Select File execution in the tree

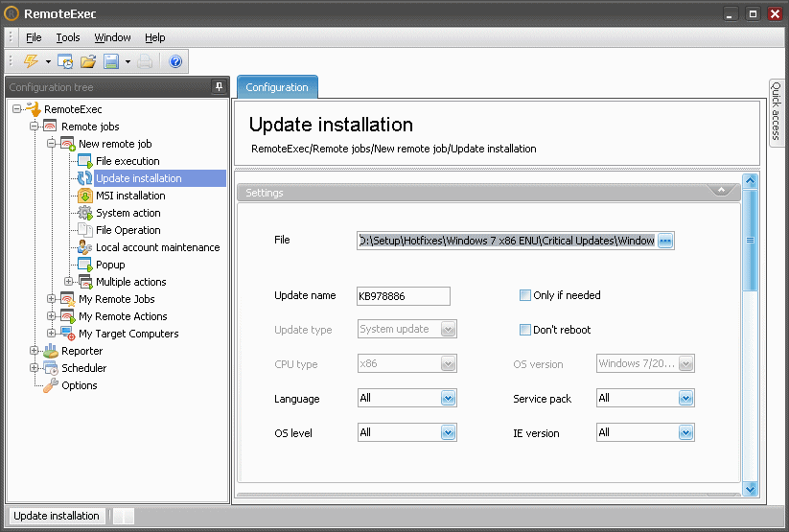click(x=128, y=161)
